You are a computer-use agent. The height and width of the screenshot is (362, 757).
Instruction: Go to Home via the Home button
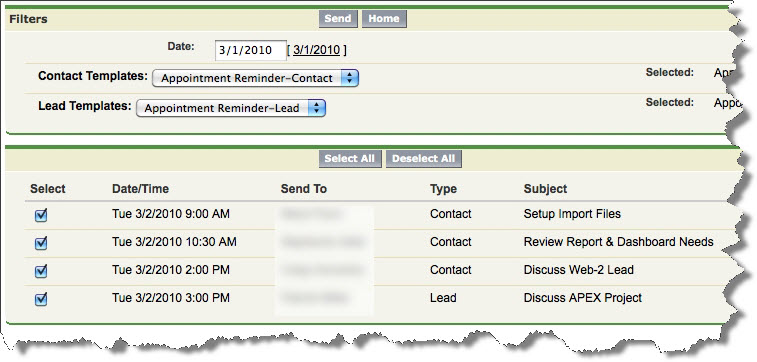pyautogui.click(x=384, y=19)
